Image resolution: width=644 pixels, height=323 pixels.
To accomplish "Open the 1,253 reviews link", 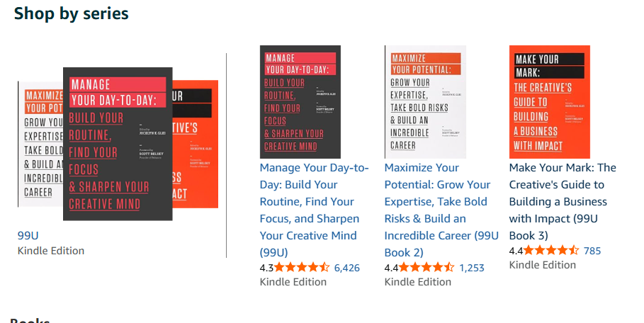I will pyautogui.click(x=472, y=268).
